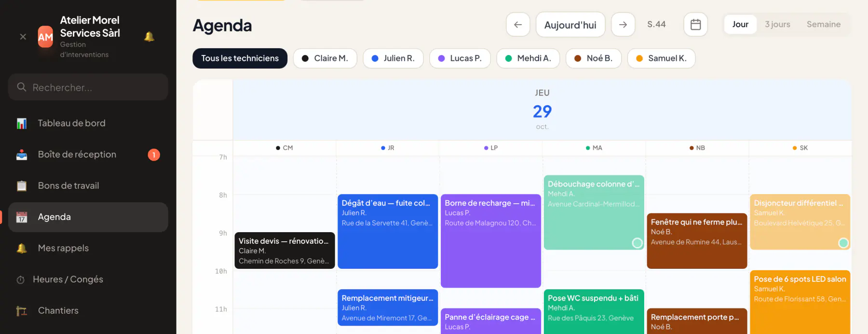Go to previous day with left arrow

(518, 25)
